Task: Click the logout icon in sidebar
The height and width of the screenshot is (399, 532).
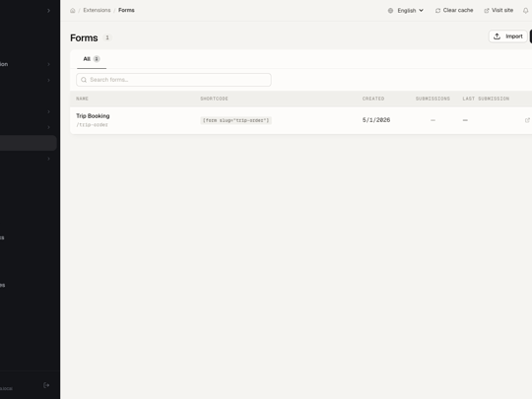Action: (46, 385)
